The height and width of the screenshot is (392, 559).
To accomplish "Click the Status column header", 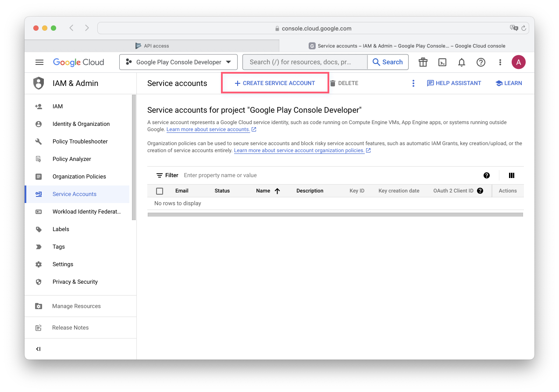I will tap(222, 191).
